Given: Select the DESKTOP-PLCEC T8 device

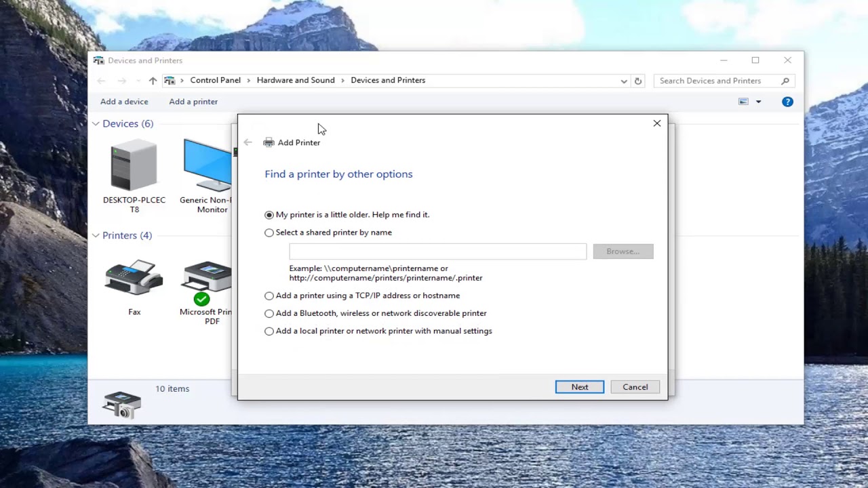Looking at the screenshot, I should (134, 165).
